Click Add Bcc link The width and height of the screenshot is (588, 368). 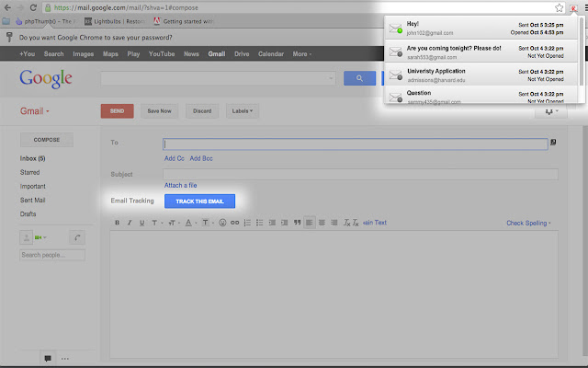[x=201, y=158]
